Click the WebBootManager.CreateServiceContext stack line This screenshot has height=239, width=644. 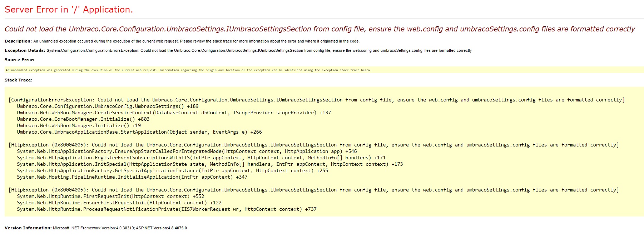tap(174, 113)
